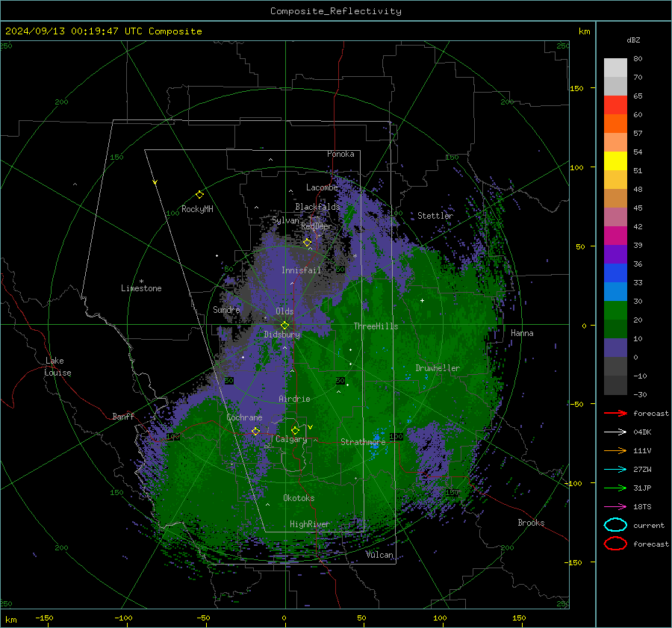This screenshot has width=672, height=628.
Task: Click the Sundre town label
Action: pos(226,309)
